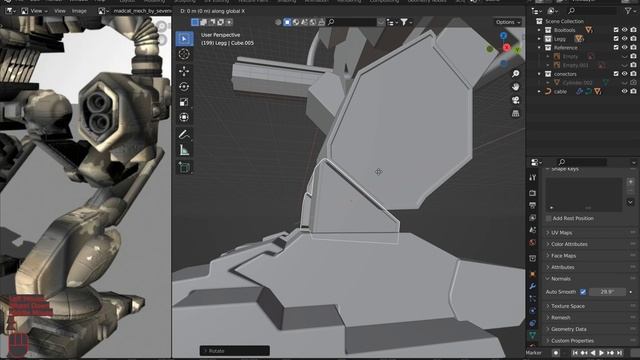Toggle camera view with the camera icon
Image resolution: width=640 pixels, height=360 pixels.
click(516, 100)
